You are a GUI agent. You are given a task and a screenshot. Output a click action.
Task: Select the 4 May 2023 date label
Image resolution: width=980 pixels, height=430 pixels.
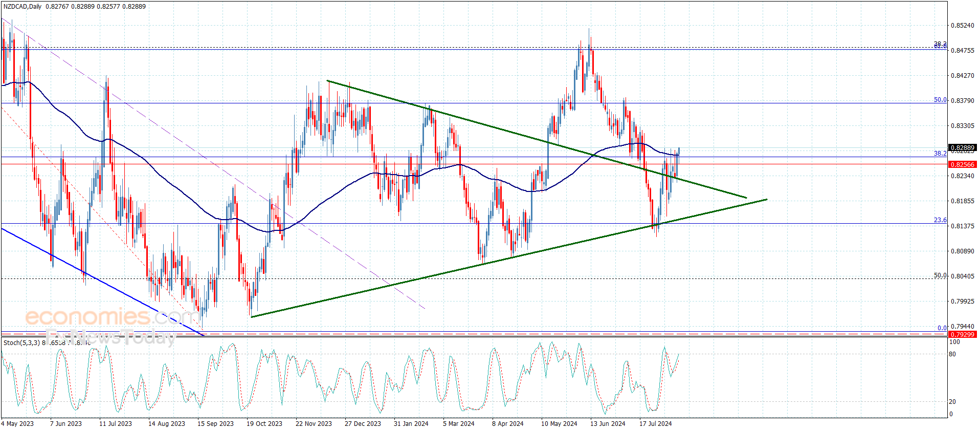(x=18, y=423)
